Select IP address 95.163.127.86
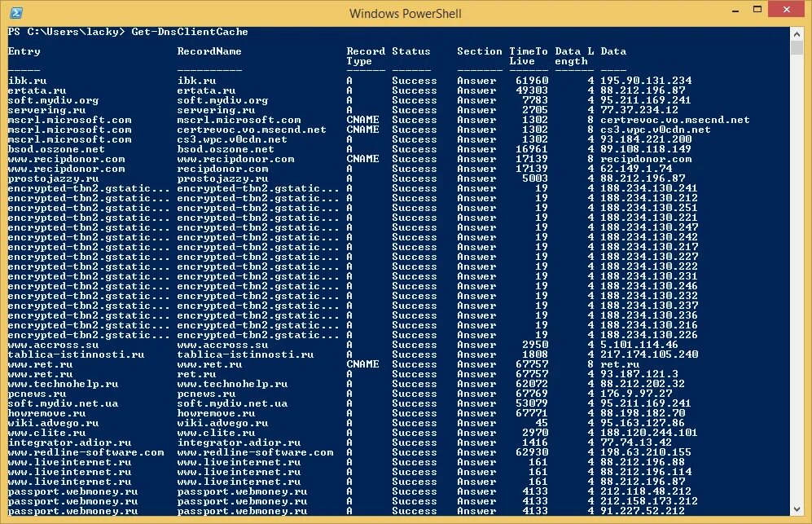The height and width of the screenshot is (524, 812). pos(643,424)
